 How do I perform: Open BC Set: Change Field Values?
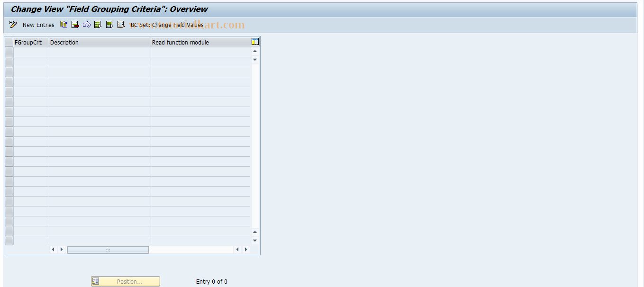pyautogui.click(x=167, y=25)
